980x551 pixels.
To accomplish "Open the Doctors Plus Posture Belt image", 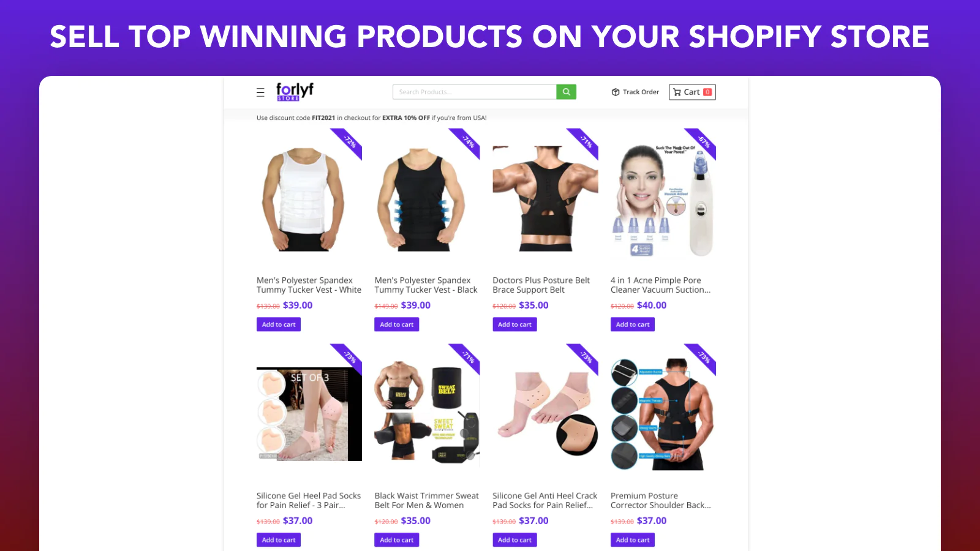I will [x=545, y=198].
